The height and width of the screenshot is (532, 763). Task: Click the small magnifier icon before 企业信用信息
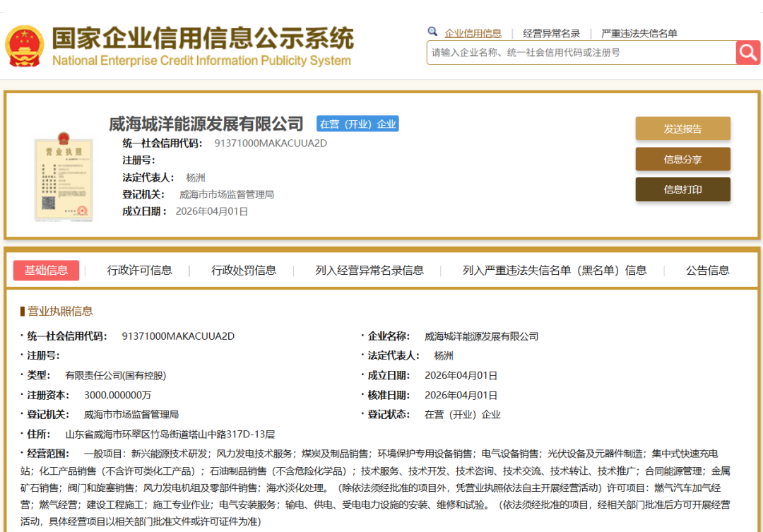click(432, 32)
